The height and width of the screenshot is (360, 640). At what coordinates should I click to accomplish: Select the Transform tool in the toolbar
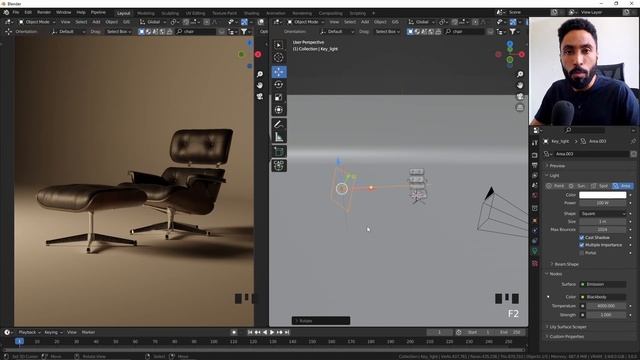pyautogui.click(x=279, y=110)
